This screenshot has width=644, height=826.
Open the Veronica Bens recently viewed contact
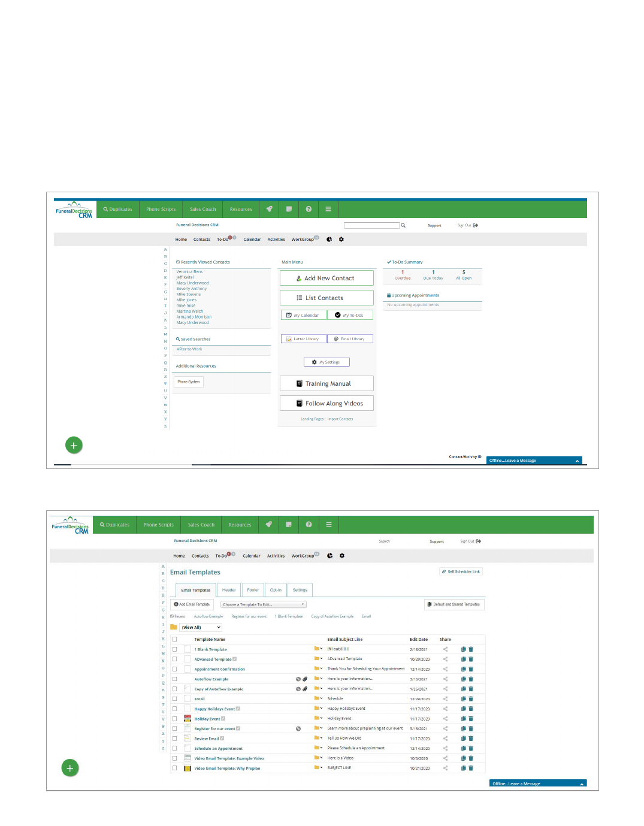[x=189, y=272]
